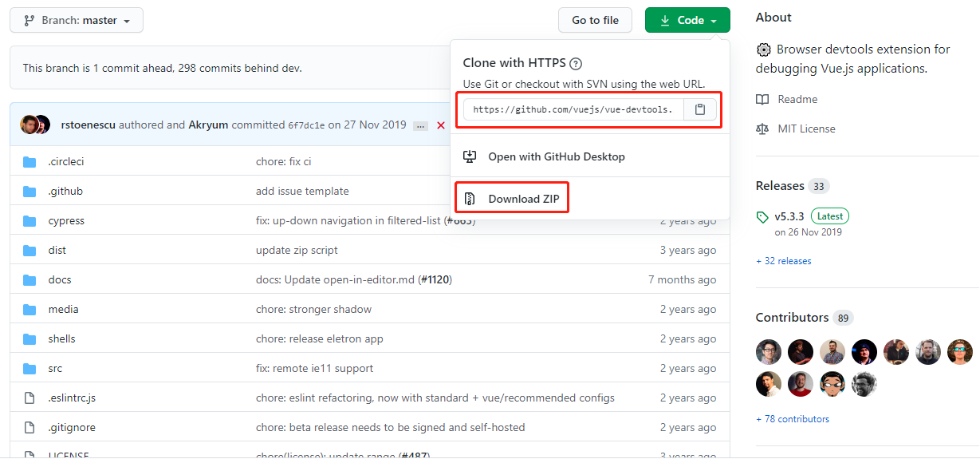980x459 pixels.
Task: Expand commit details with the ellipsis button
Action: tap(421, 125)
